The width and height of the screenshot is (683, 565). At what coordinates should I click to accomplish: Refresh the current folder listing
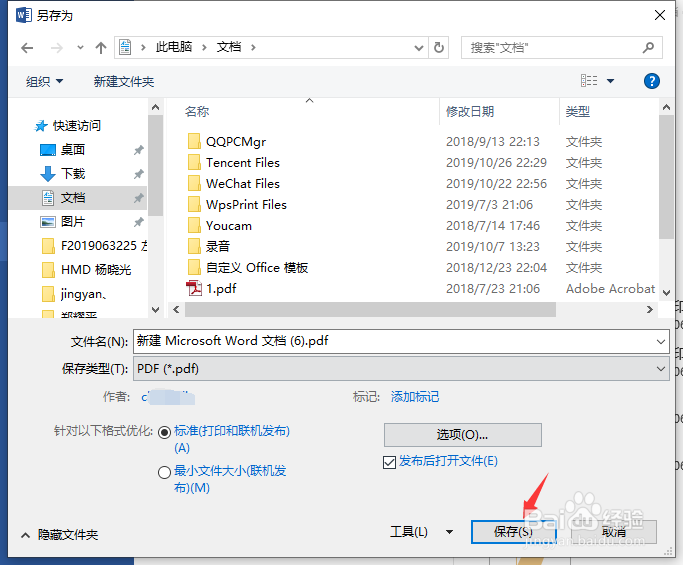(x=439, y=47)
